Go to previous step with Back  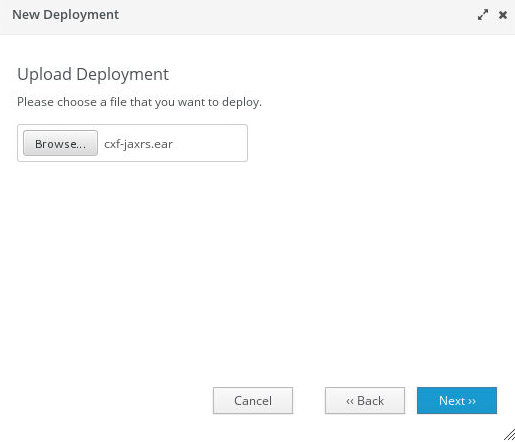(365, 400)
